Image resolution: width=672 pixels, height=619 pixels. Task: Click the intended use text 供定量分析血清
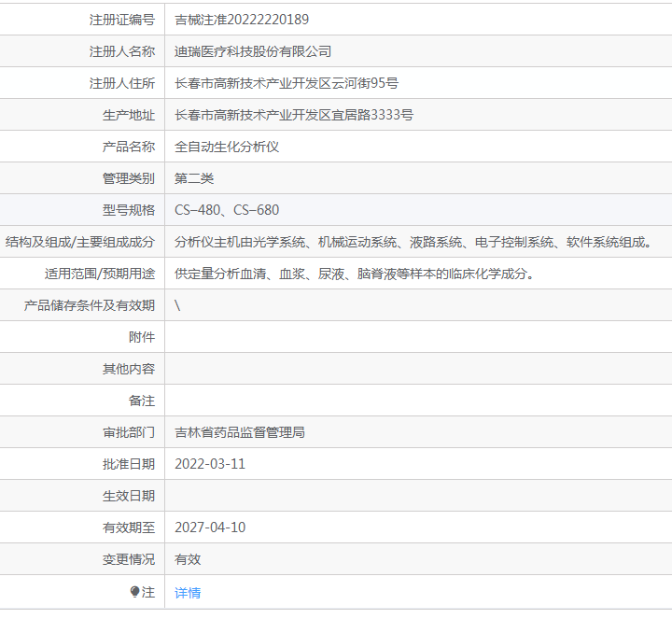pos(355,274)
